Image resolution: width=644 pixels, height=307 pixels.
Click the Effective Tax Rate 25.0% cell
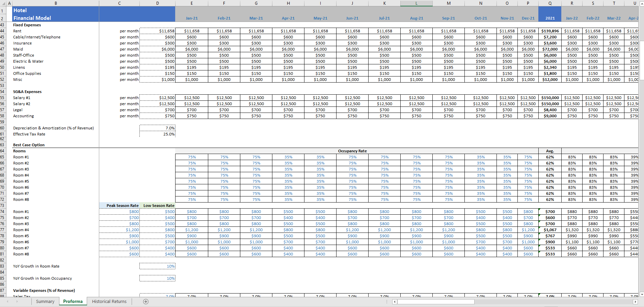click(157, 134)
